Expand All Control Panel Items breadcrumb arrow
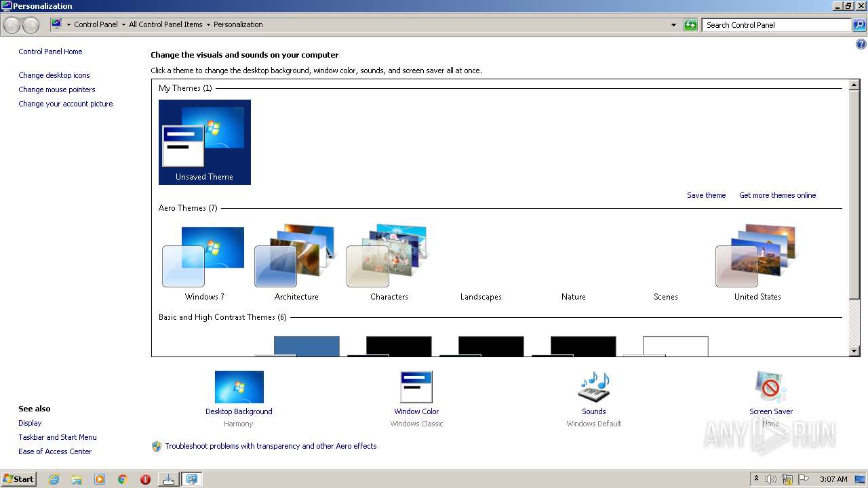This screenshot has height=488, width=868. point(208,24)
